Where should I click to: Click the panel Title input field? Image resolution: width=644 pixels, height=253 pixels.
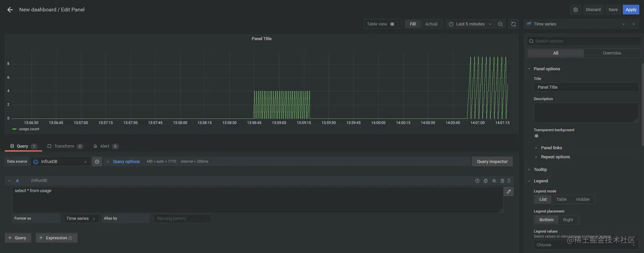click(x=586, y=87)
